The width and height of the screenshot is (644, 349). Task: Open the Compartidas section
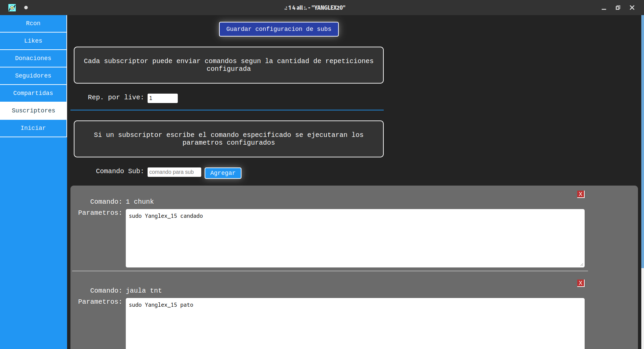point(33,93)
